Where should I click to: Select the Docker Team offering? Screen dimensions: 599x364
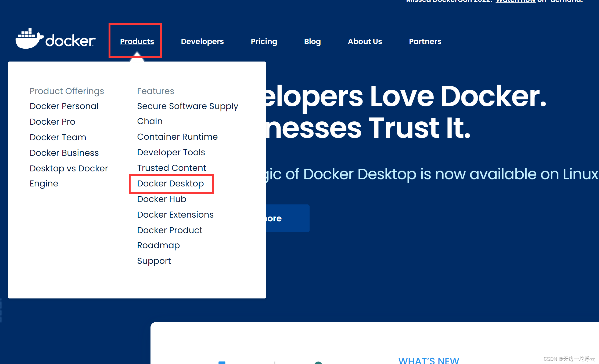[58, 137]
